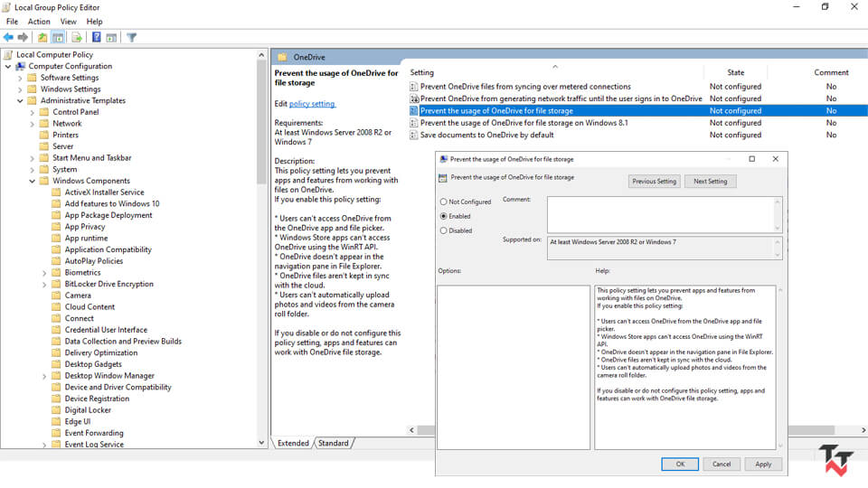868x488 pixels.
Task: Click the Computer Configuration icon in tree
Action: click(21, 66)
